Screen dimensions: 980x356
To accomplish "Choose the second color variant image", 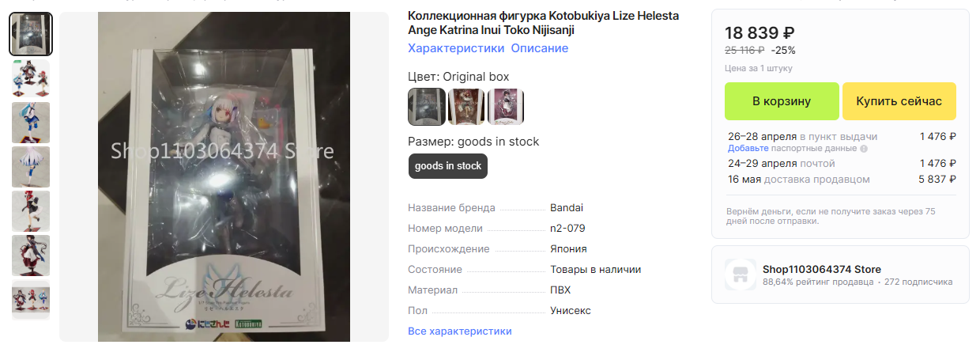I will click(x=466, y=107).
